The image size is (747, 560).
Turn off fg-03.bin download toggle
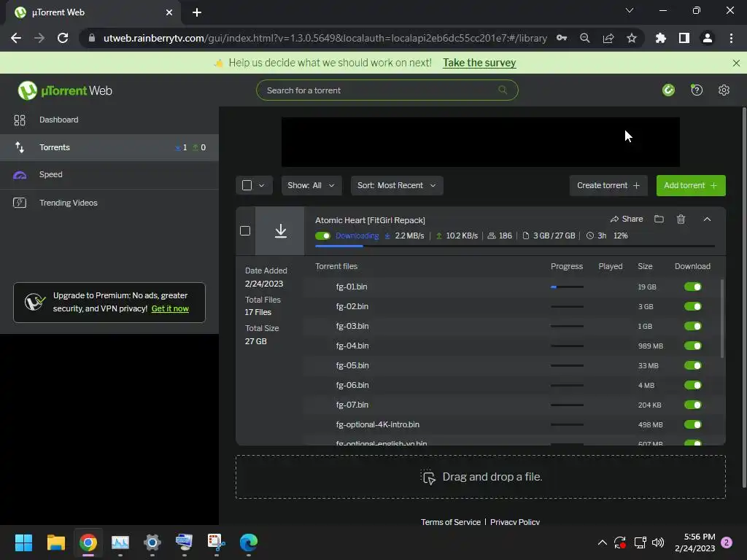pos(693,326)
